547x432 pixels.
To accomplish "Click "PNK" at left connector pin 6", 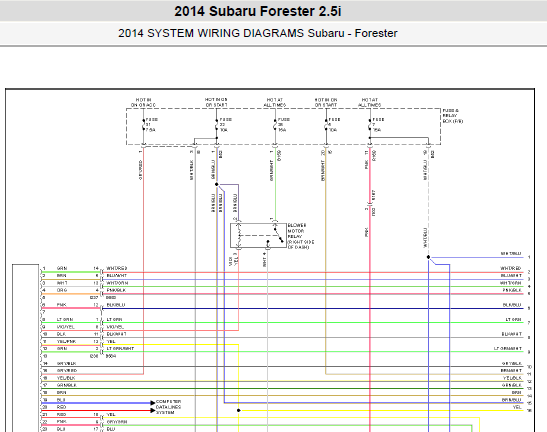I will (62, 305).
